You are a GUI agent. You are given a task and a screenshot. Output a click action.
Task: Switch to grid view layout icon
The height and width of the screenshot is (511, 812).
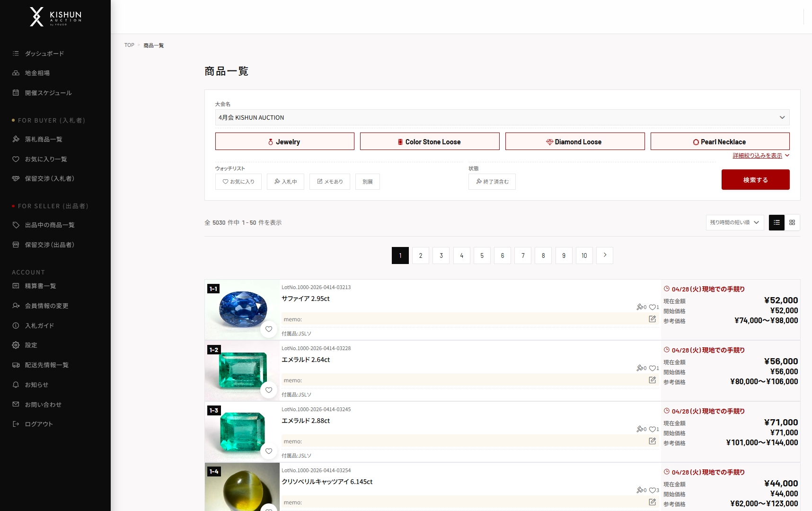pos(792,222)
